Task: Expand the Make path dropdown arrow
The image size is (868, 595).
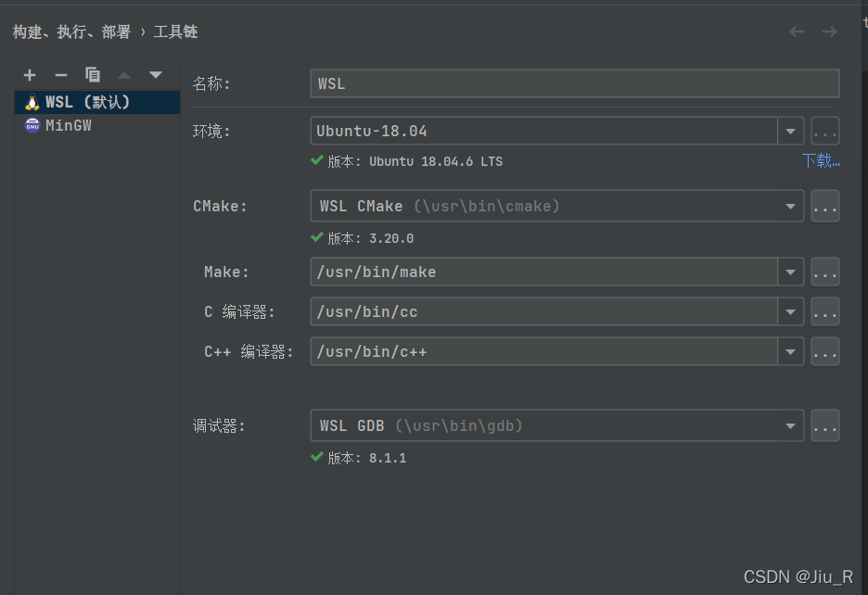Action: click(x=790, y=272)
